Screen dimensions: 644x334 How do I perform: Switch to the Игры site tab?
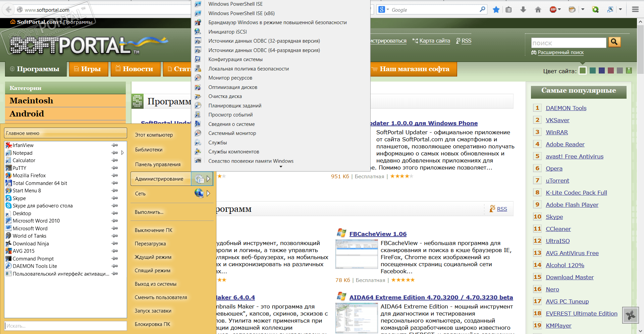click(89, 69)
